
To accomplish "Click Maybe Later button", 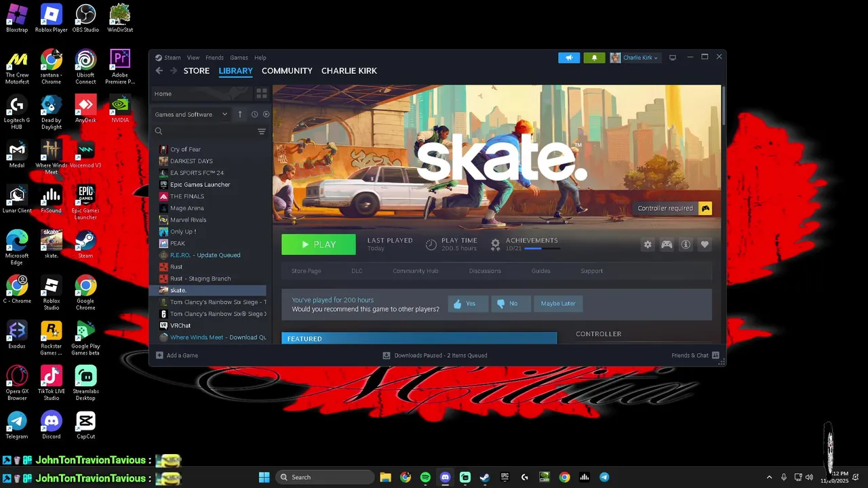I will point(558,304).
